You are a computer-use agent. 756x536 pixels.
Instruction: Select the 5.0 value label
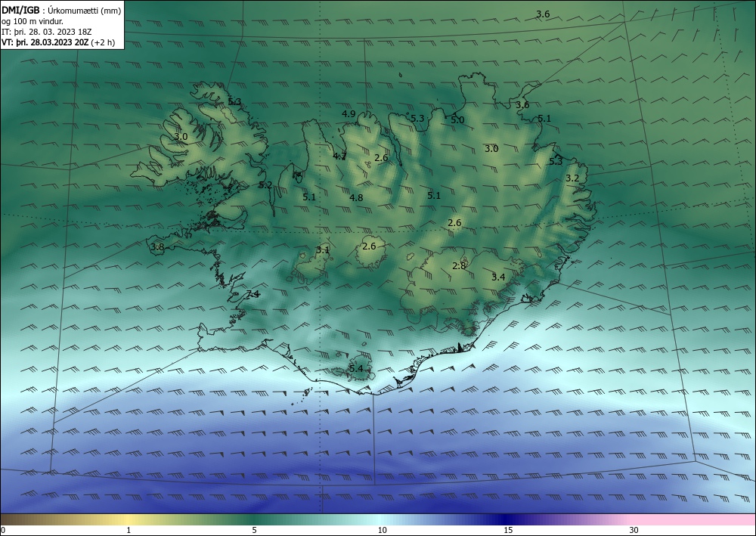(457, 120)
